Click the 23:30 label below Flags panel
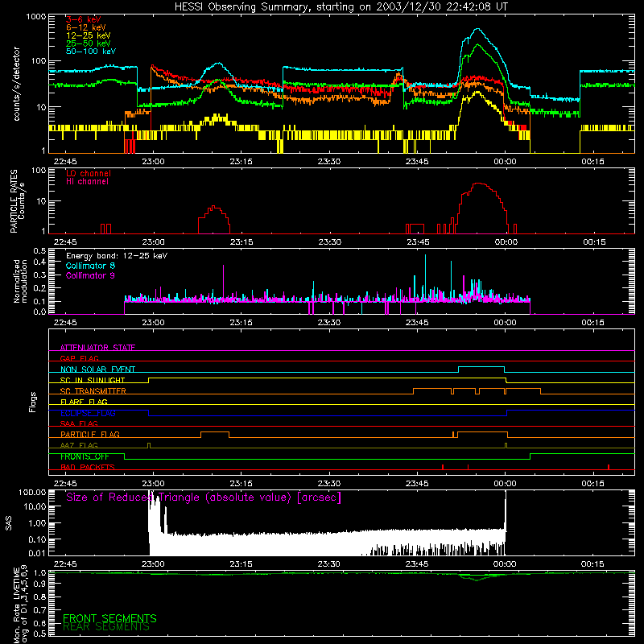The height and width of the screenshot is (644, 644). (x=329, y=484)
